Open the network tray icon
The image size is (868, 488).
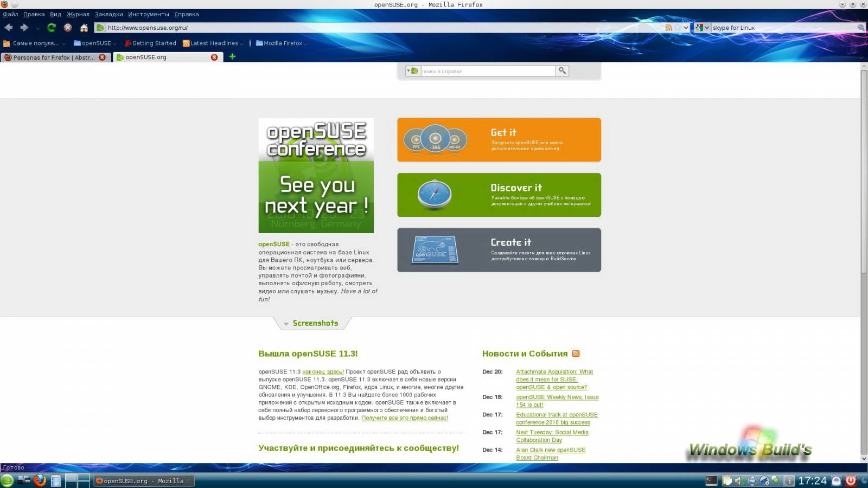(765, 481)
